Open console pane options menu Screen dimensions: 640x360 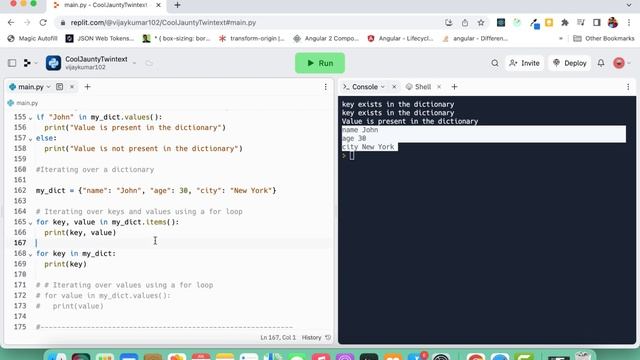(628, 87)
